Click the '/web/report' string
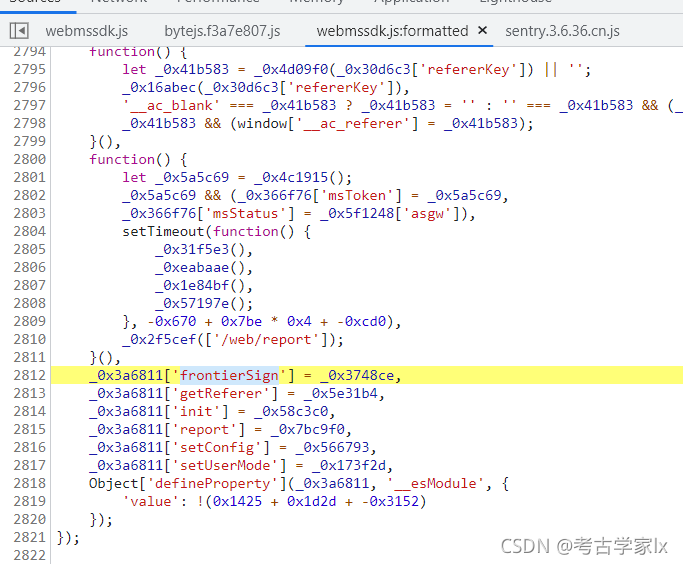683x564 pixels. (x=270, y=339)
